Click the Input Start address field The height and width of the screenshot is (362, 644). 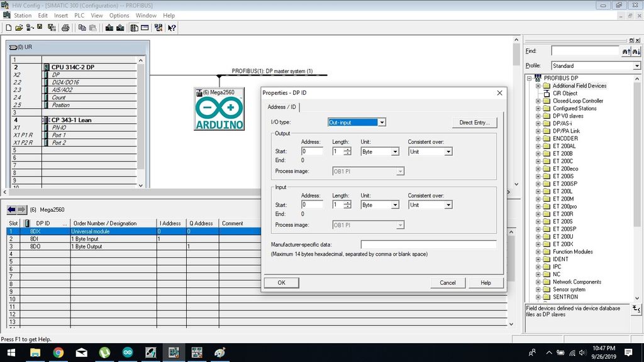[312, 205]
